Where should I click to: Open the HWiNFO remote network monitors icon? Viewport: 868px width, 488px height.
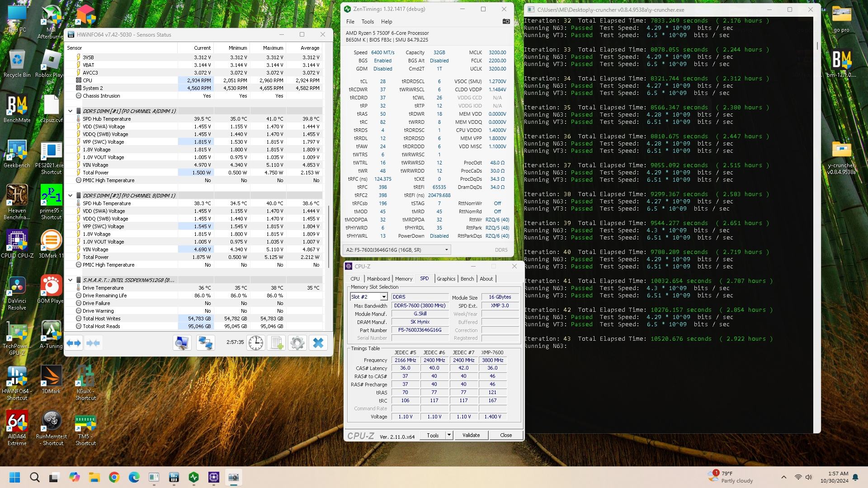206,343
